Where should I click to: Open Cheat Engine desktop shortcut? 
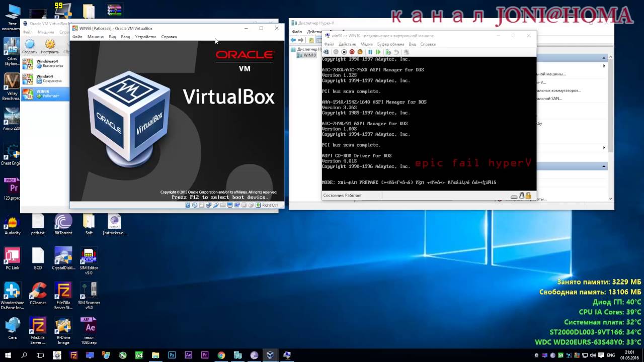(12, 154)
